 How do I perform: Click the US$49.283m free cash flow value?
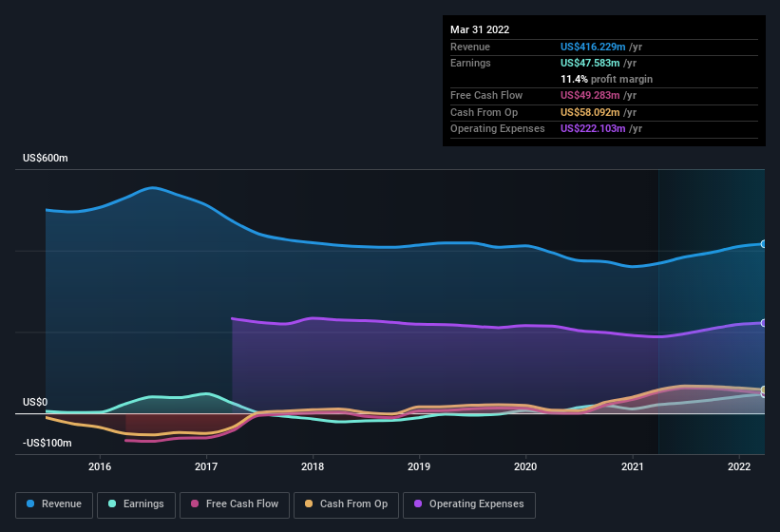point(590,95)
